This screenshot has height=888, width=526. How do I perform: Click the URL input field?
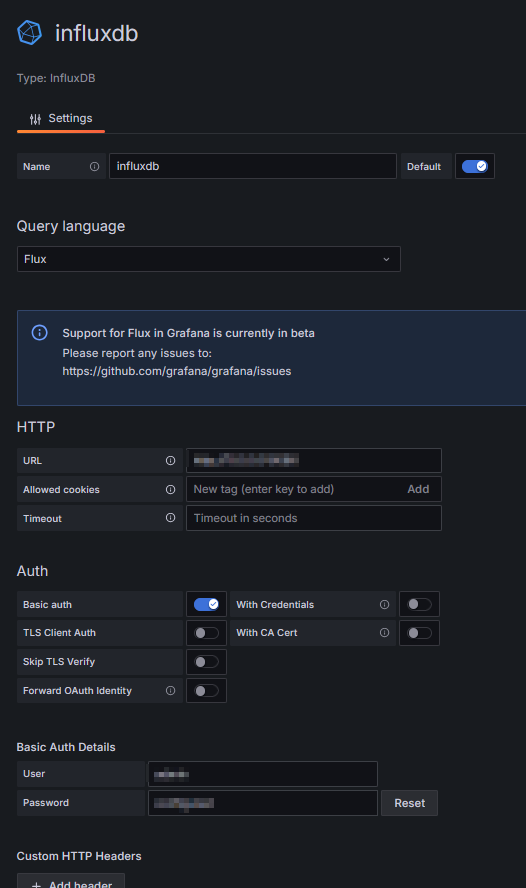[314, 460]
